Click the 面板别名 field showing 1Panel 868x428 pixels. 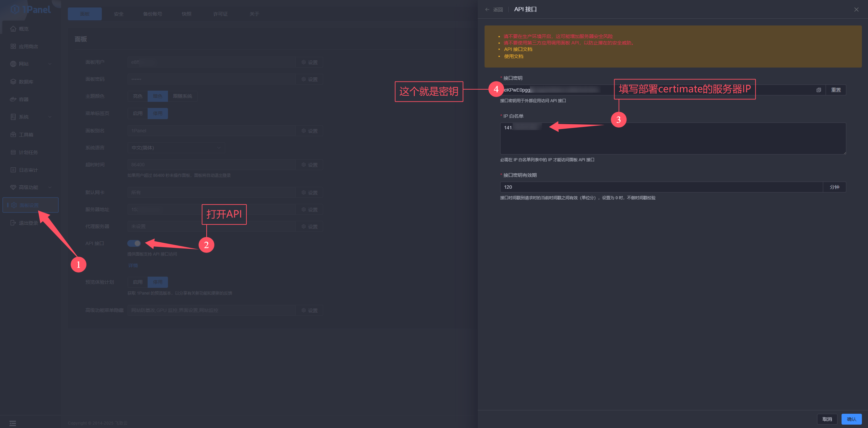pyautogui.click(x=212, y=131)
